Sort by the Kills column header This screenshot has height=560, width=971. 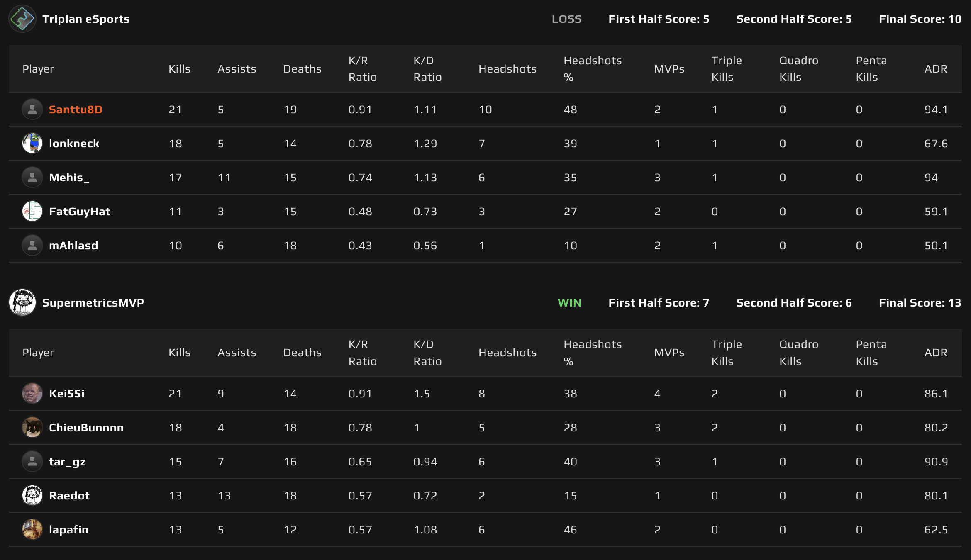click(179, 69)
